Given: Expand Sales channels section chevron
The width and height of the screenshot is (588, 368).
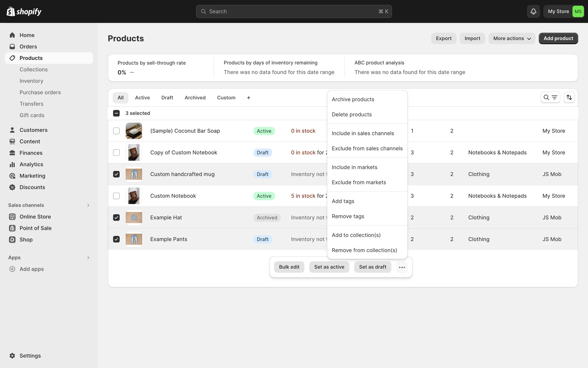Looking at the screenshot, I should coord(88,205).
